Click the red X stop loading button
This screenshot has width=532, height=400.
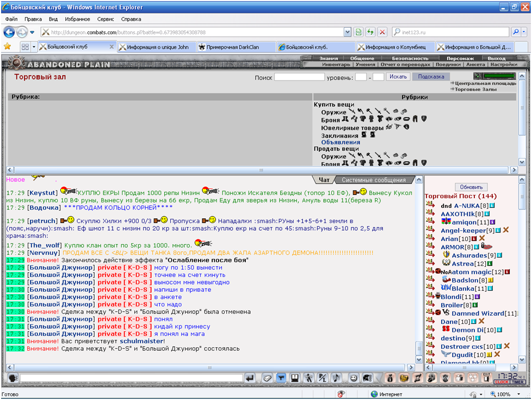click(x=382, y=32)
